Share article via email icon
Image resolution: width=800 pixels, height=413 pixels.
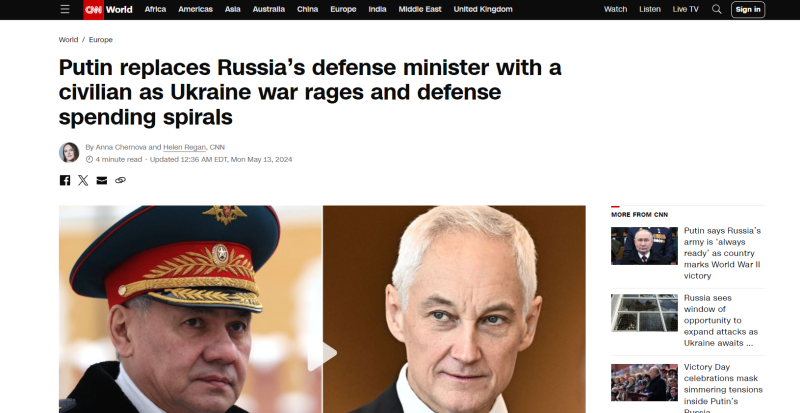point(102,180)
